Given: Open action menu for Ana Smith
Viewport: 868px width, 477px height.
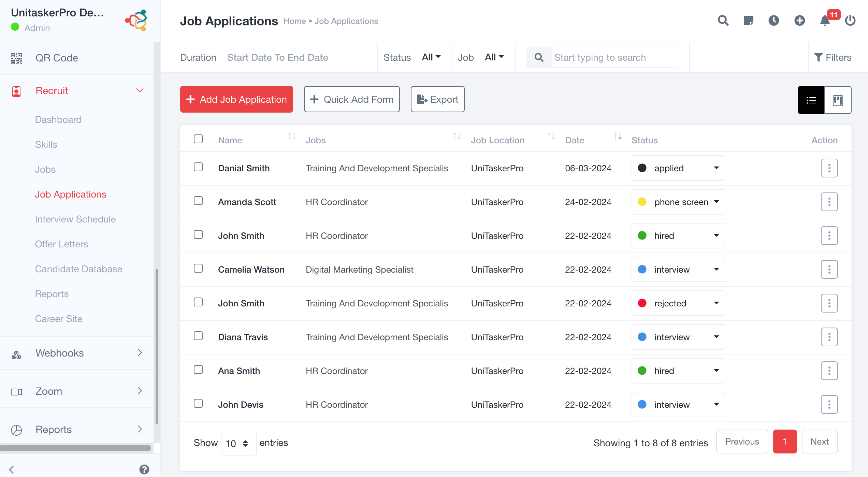Looking at the screenshot, I should tap(829, 371).
